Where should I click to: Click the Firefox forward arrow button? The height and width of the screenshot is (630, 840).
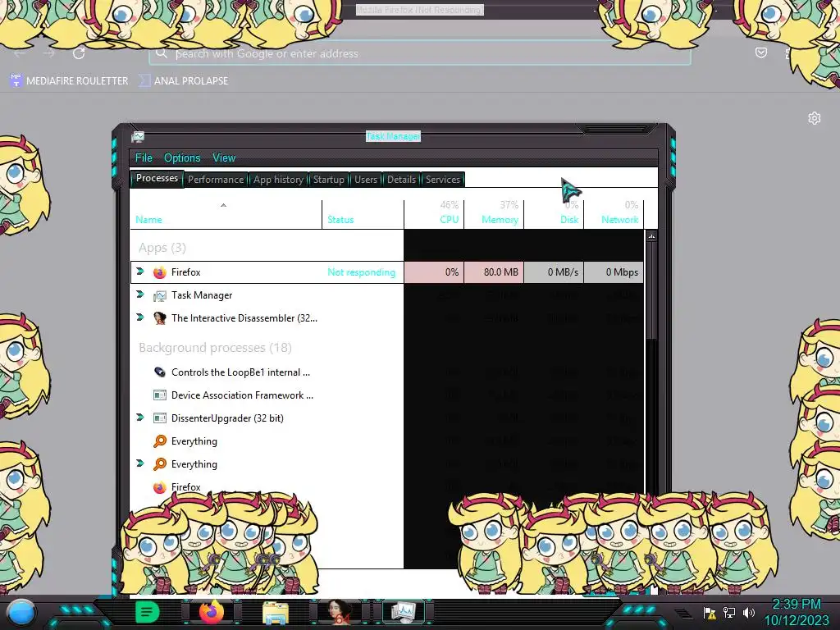coord(49,53)
